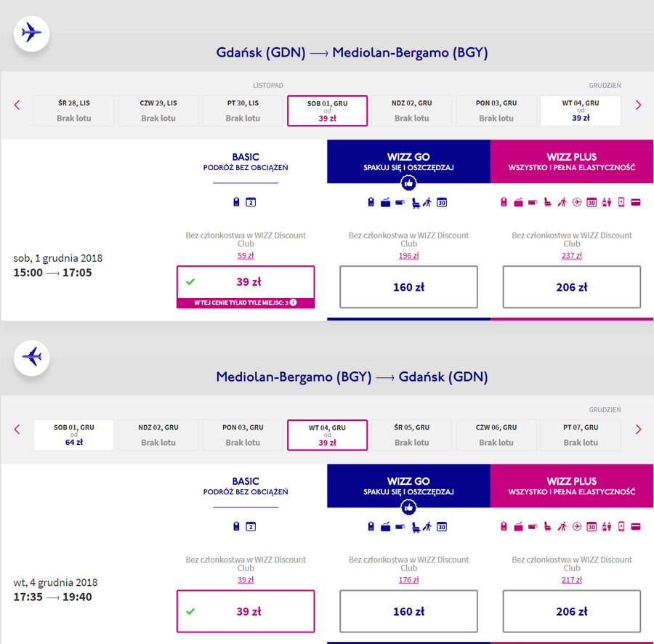Select return WIZZ PLUS fare 206 zł
654x644 pixels.
[x=572, y=611]
